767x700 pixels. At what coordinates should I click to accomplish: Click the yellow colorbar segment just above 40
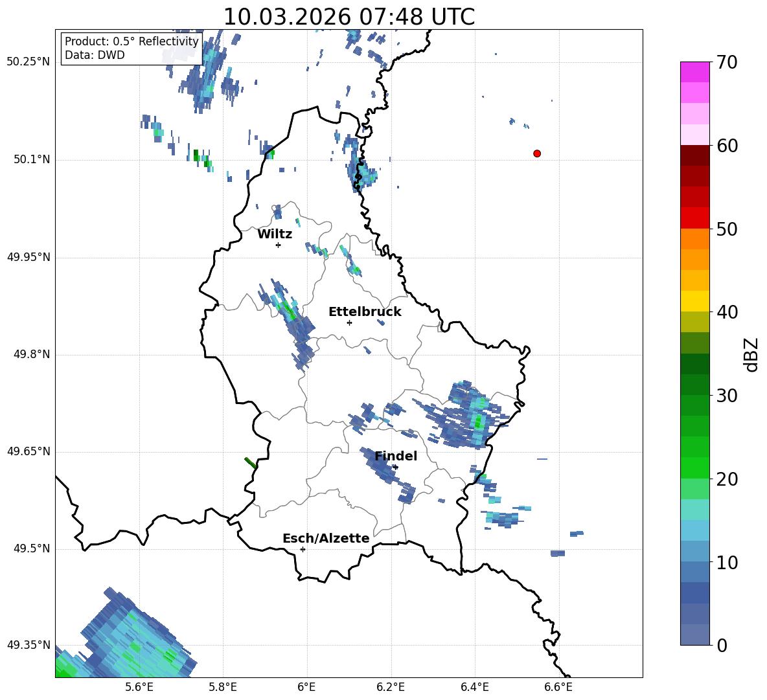pos(694,301)
